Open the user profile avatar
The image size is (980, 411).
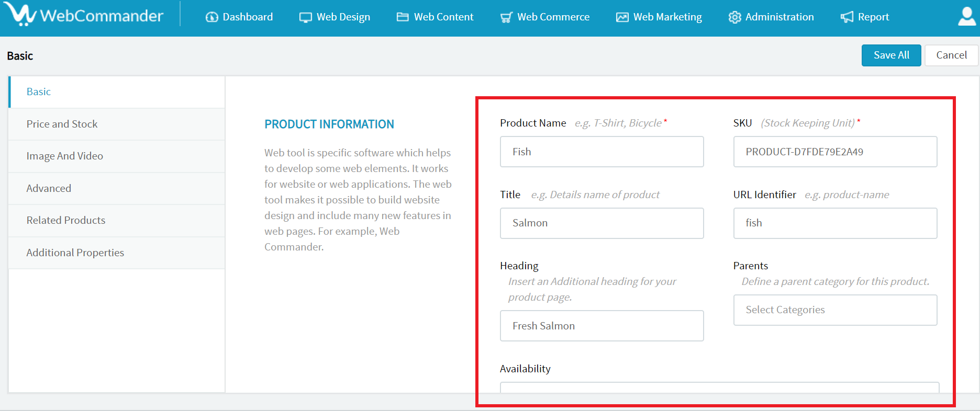966,16
